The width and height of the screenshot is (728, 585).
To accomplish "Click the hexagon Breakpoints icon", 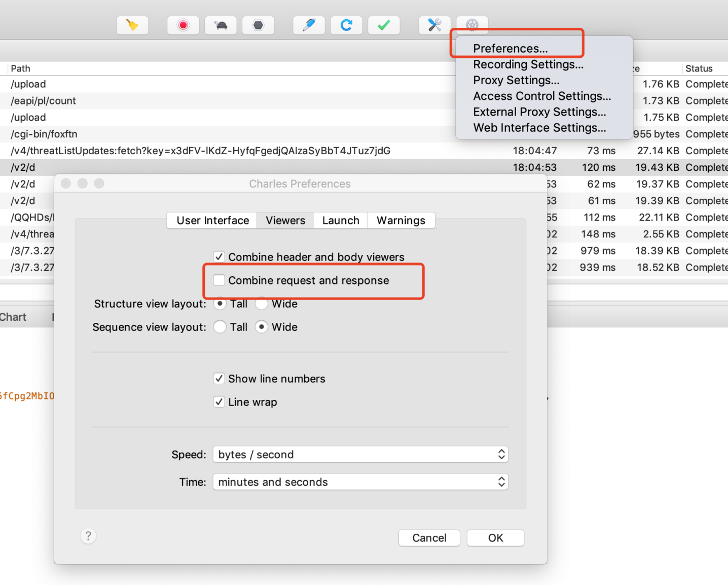I will pos(258,25).
